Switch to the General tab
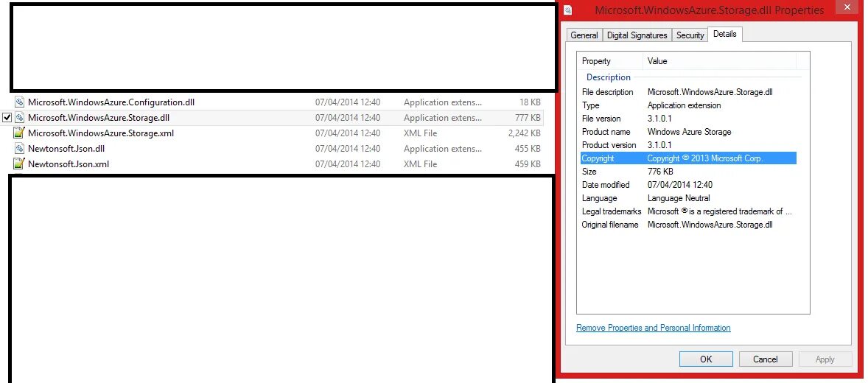The image size is (868, 383). (x=584, y=35)
